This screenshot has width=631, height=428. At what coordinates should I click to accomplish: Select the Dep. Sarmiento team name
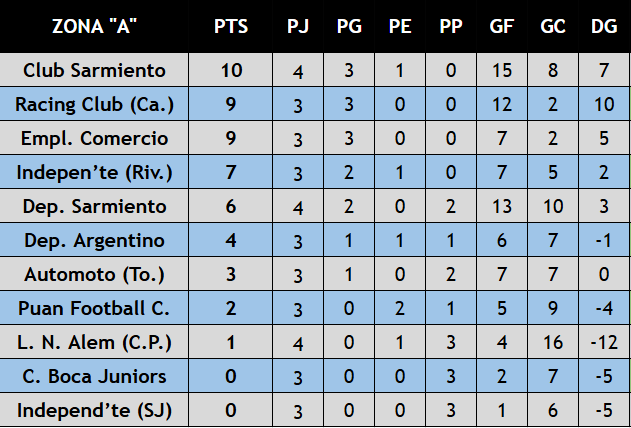click(x=94, y=207)
